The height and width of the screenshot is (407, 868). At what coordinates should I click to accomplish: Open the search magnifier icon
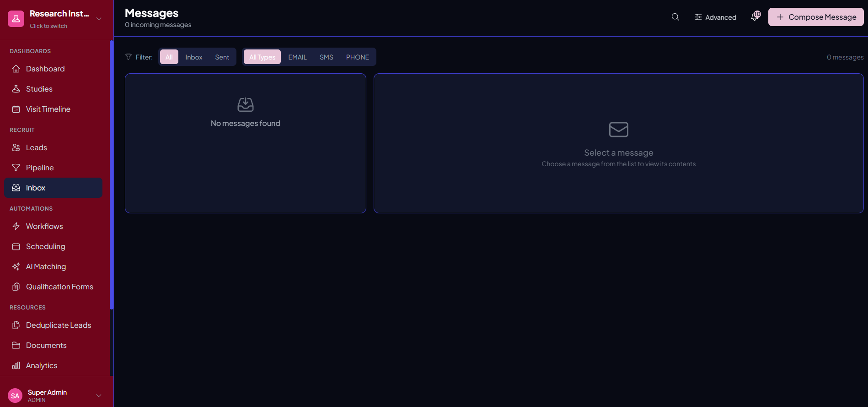click(x=675, y=17)
